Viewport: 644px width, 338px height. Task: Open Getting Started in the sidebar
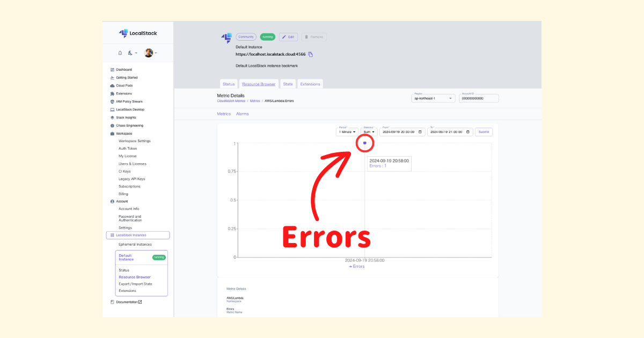click(127, 78)
